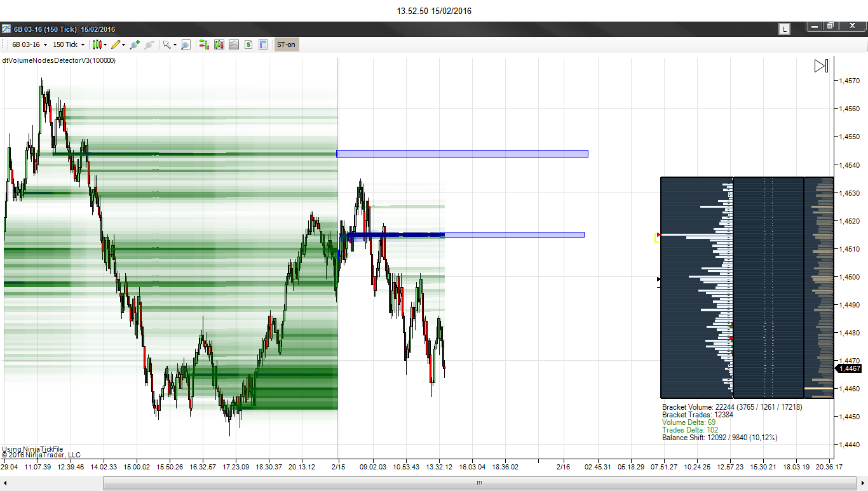Click the yellow marker on profile panel
Image resolution: width=868 pixels, height=491 pixels.
click(x=657, y=238)
